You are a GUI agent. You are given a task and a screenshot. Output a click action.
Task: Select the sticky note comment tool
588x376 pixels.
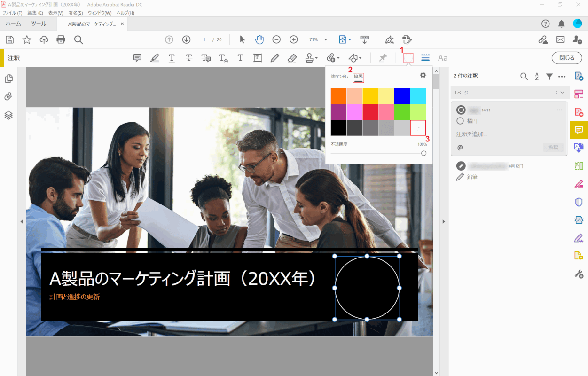point(137,58)
